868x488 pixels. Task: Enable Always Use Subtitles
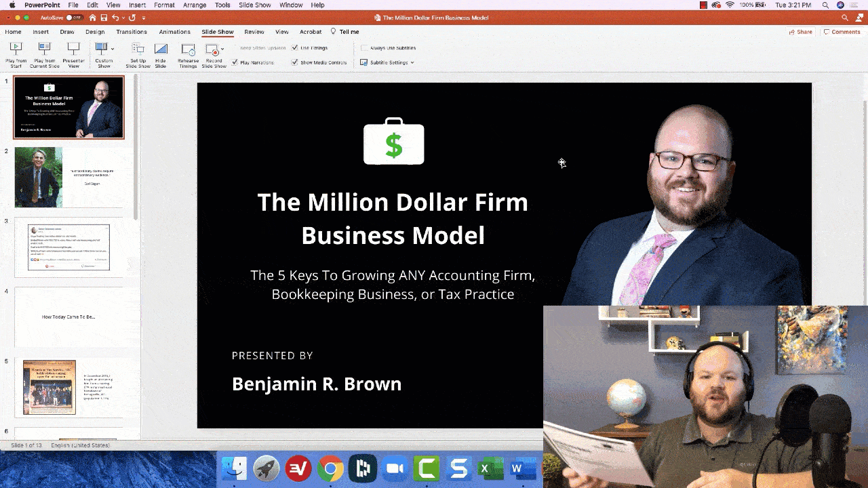pyautogui.click(x=364, y=48)
